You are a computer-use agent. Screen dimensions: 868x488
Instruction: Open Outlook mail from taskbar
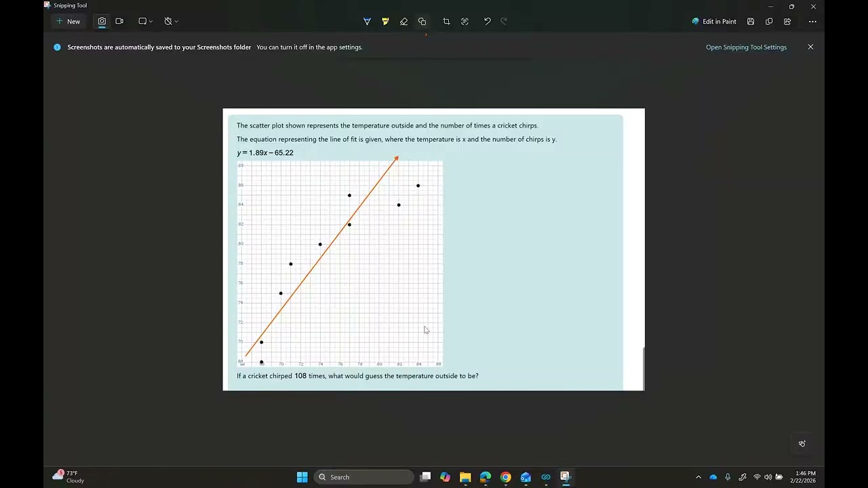tap(526, 477)
